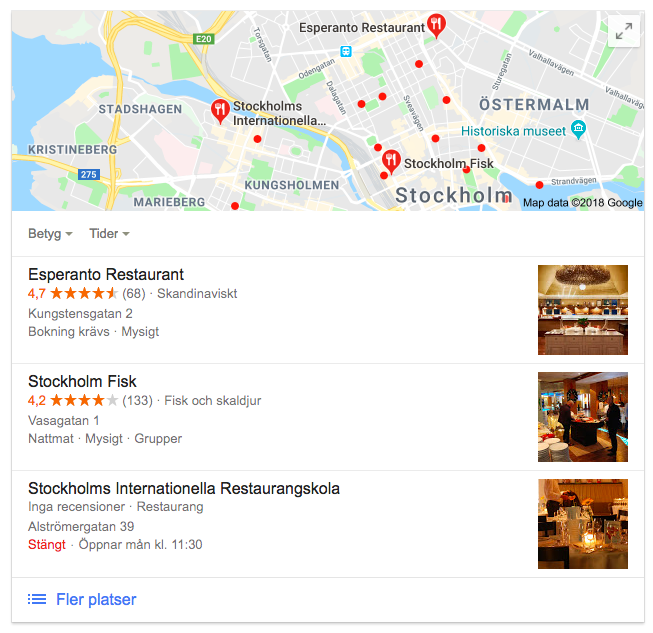Click the Fler platser link
This screenshot has height=633, width=653.
(96, 599)
